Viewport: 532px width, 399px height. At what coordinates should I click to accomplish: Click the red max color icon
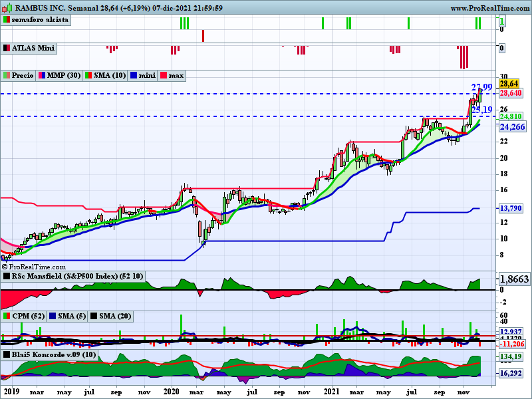pos(164,75)
